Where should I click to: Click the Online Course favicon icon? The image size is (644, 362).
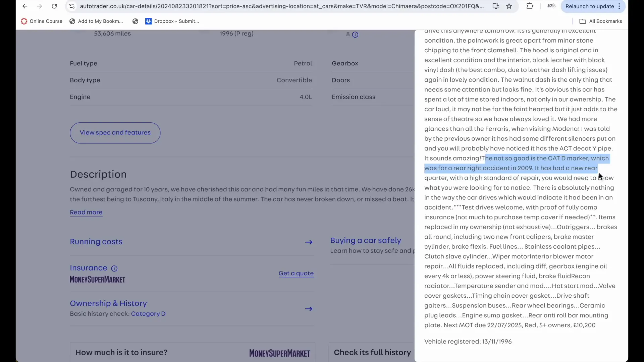(23, 21)
